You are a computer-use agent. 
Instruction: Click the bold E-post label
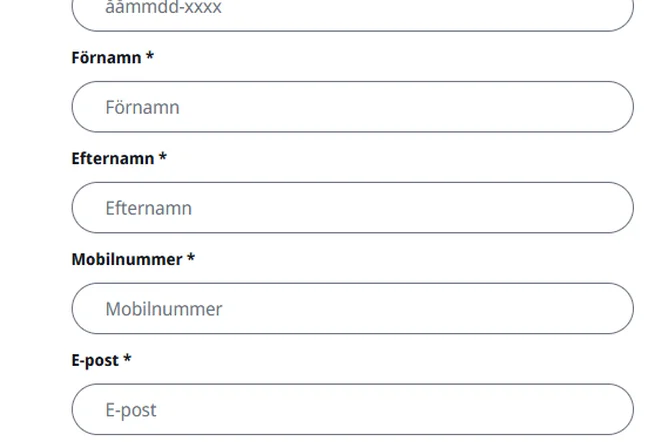(x=95, y=360)
